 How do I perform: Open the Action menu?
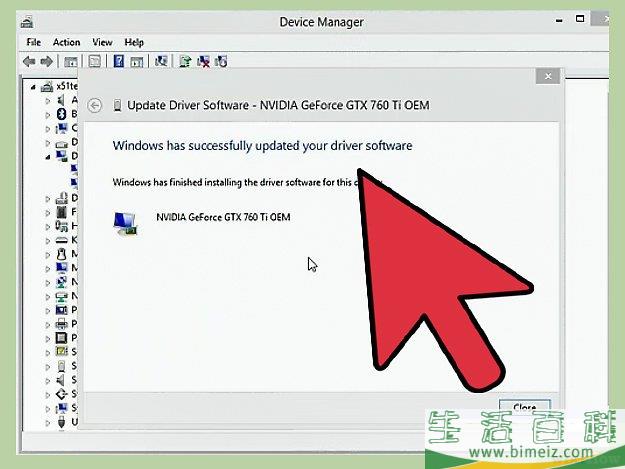pos(67,42)
